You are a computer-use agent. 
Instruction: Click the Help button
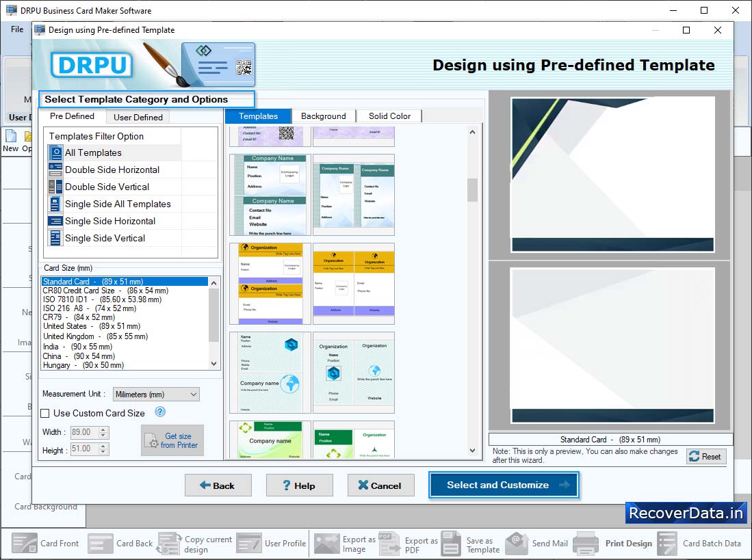[299, 485]
